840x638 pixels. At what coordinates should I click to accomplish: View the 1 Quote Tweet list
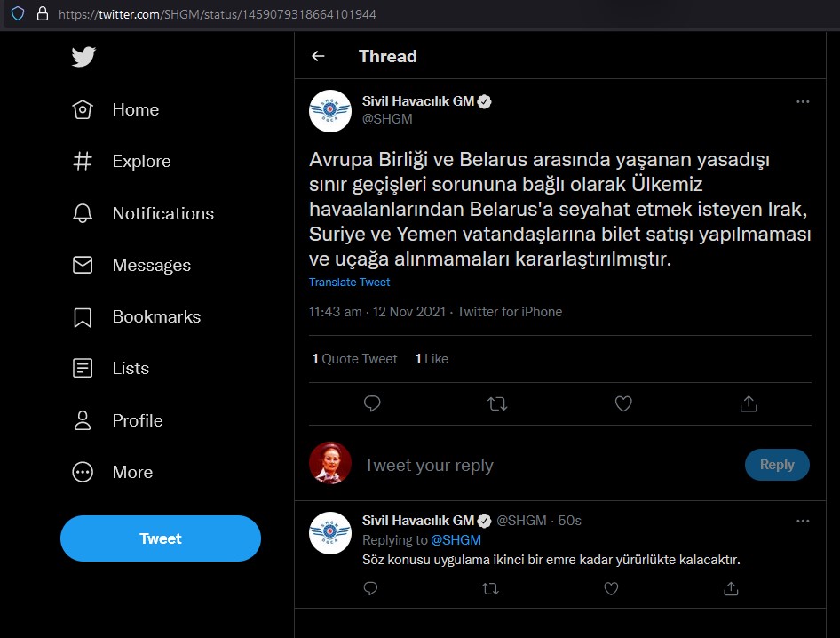coord(354,359)
